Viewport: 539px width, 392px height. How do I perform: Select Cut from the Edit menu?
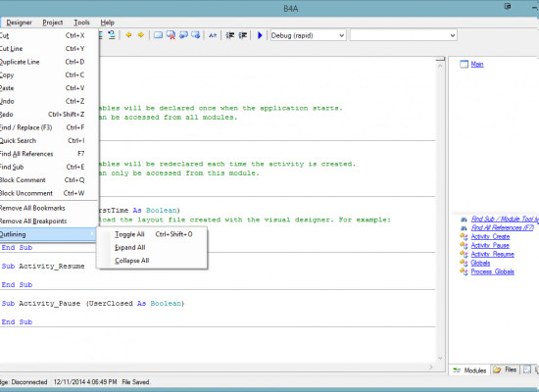(x=48, y=35)
